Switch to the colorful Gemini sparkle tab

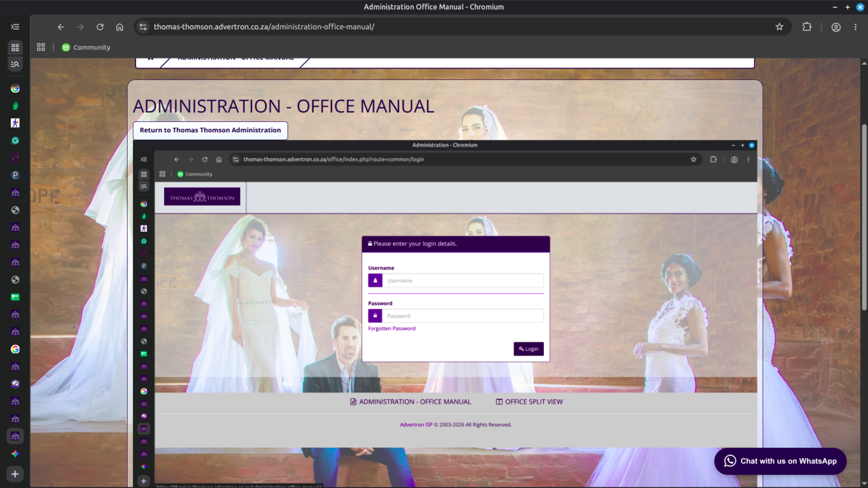[15, 454]
